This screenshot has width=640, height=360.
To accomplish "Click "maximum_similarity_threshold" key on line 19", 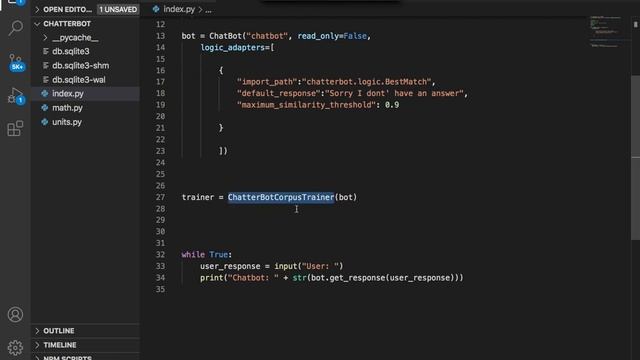I will [x=306, y=105].
